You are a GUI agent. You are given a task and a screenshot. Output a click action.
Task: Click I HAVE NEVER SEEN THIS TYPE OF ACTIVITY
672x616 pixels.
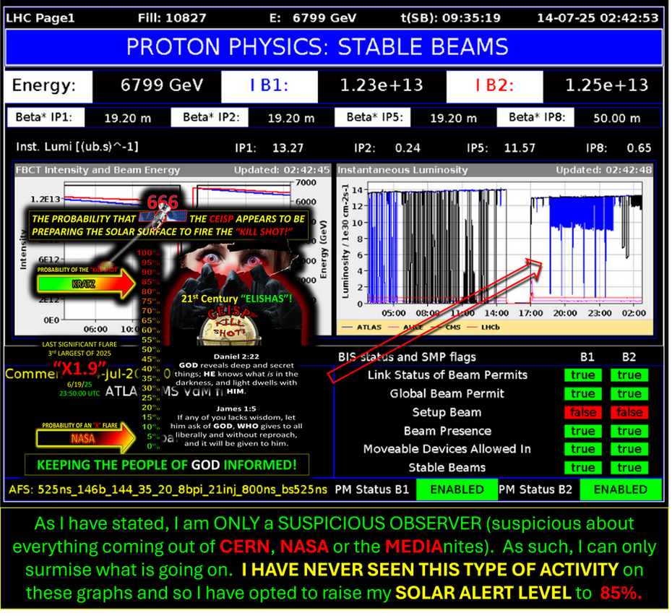430,570
